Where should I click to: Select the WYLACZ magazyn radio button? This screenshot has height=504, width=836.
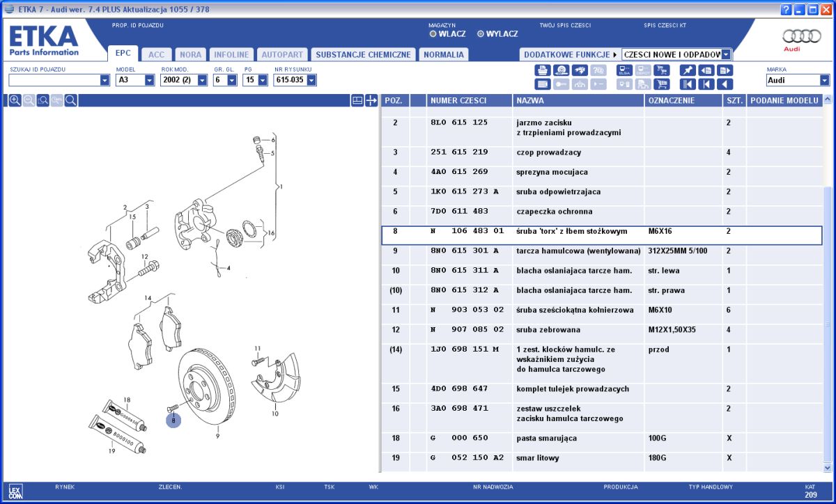pyautogui.click(x=481, y=33)
